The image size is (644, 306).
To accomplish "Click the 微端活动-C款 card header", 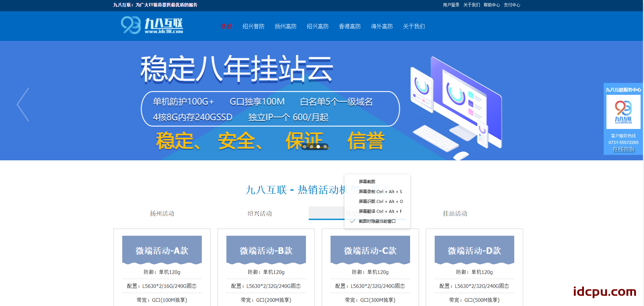I will (x=370, y=250).
